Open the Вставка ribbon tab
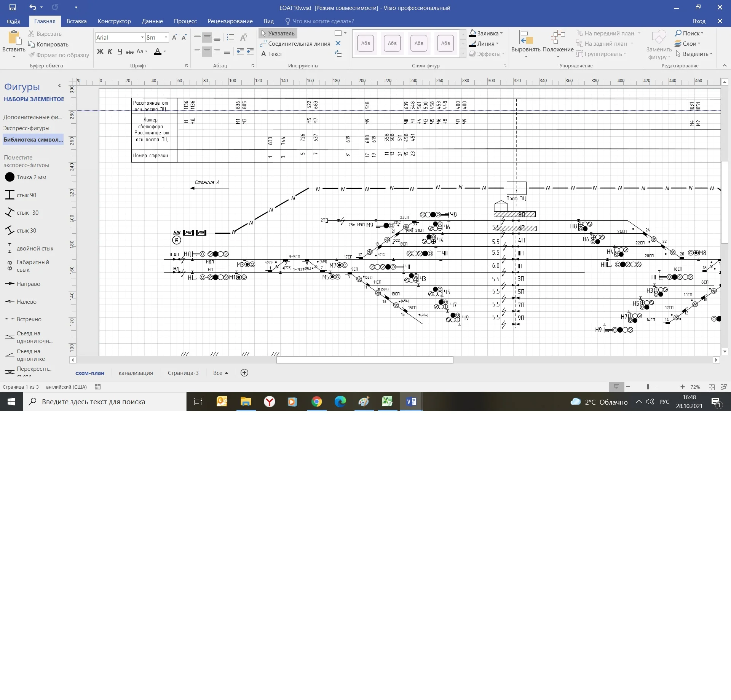 click(77, 21)
